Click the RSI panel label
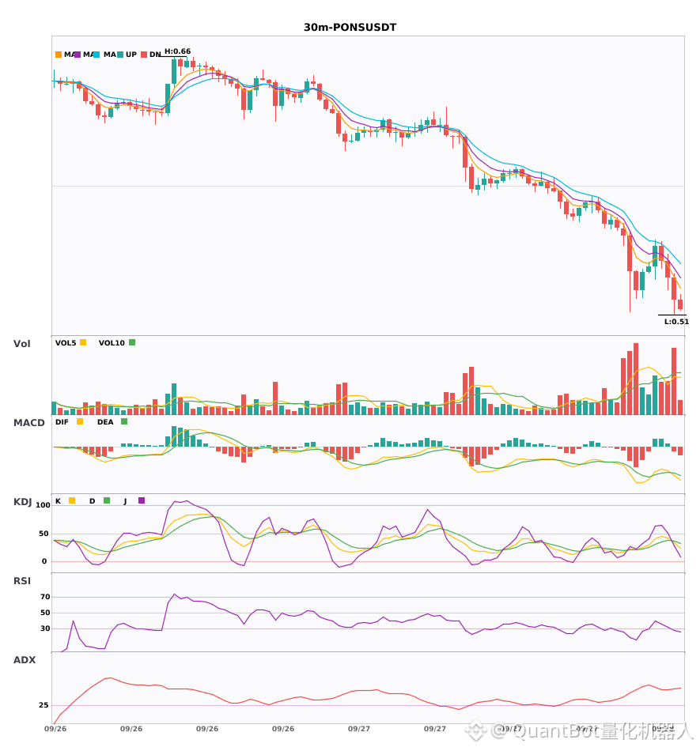The width and height of the screenshot is (700, 751). point(22,581)
